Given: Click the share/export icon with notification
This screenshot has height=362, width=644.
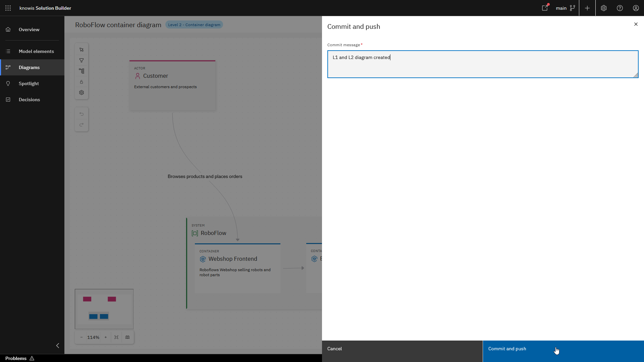Looking at the screenshot, I should 545,8.
